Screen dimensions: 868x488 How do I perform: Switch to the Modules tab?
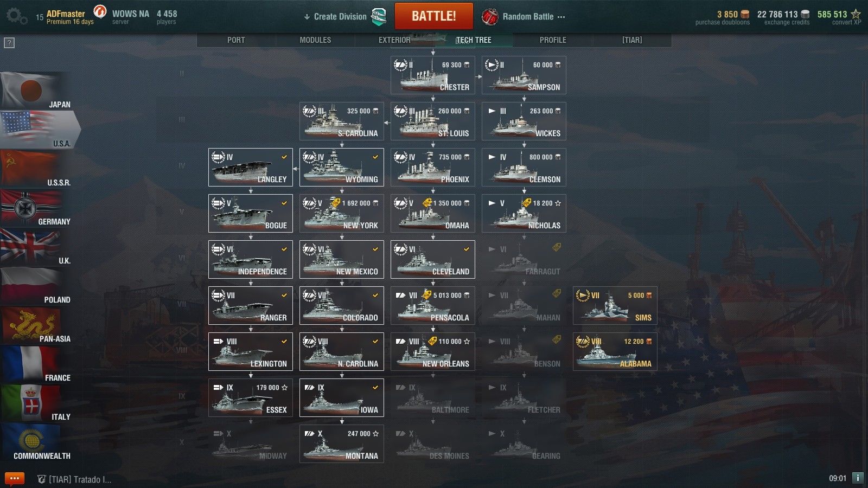pos(315,40)
